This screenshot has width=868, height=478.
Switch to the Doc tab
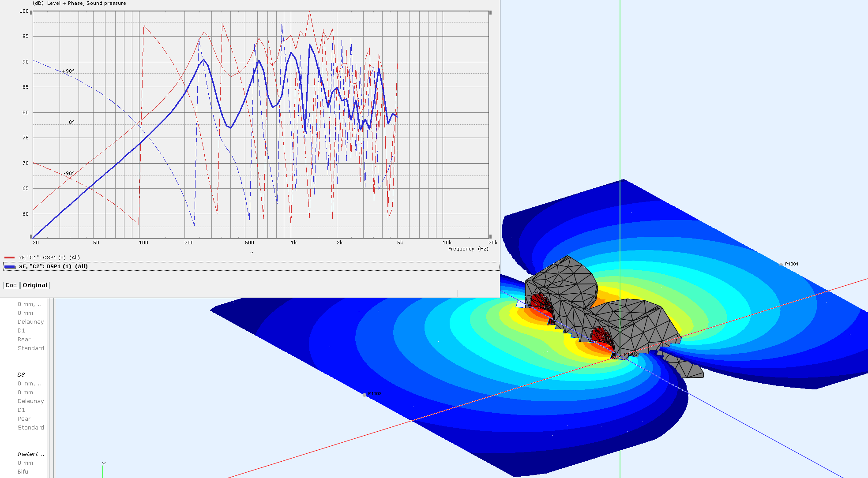click(x=11, y=285)
